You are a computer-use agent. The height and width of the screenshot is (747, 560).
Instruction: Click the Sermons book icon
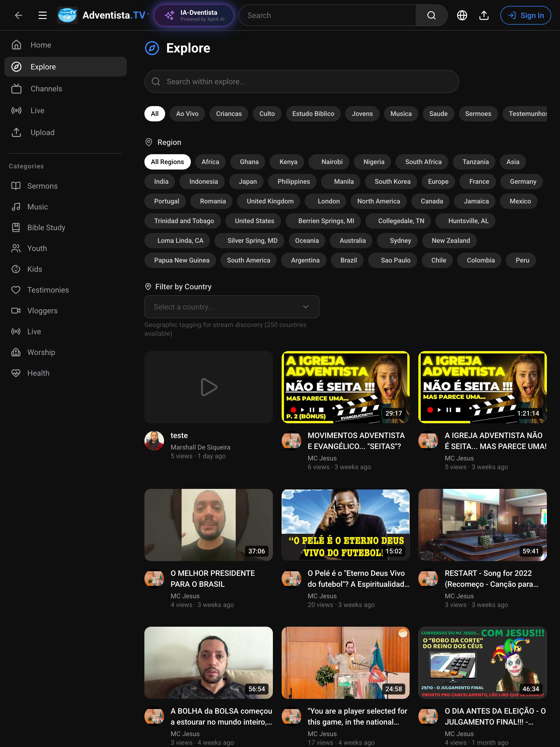16,186
